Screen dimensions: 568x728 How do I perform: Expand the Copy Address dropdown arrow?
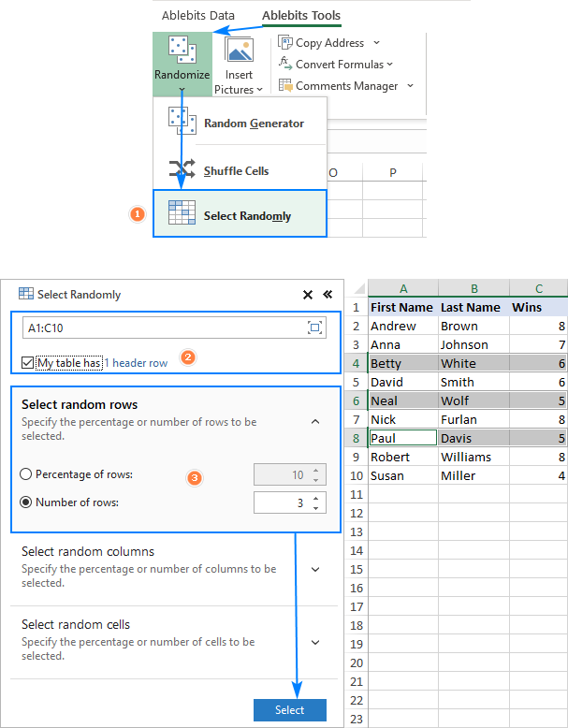point(377,43)
